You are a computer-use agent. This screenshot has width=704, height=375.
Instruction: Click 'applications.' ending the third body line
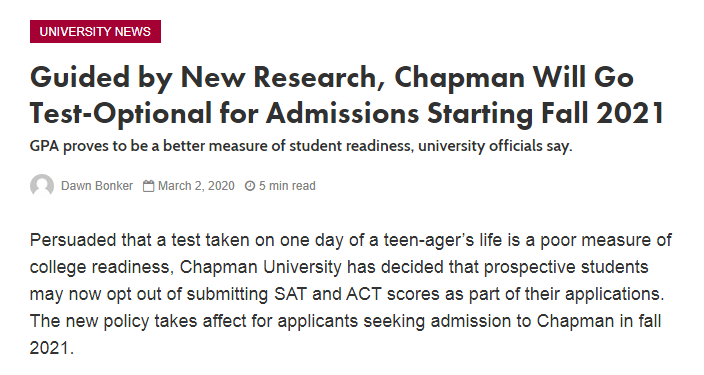click(x=615, y=294)
